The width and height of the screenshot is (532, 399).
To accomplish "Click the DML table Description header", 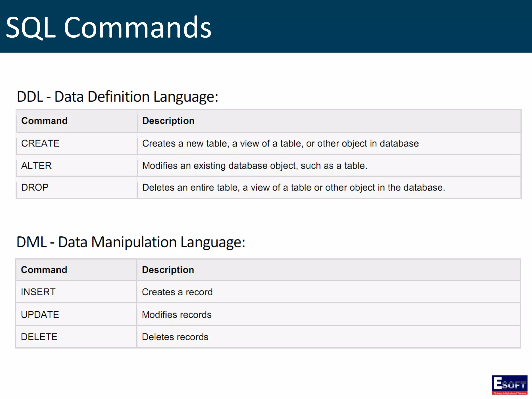I will tap(168, 270).
